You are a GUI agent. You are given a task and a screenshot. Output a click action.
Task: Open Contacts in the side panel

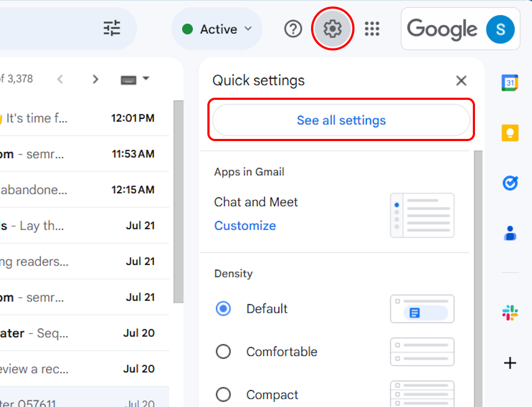click(510, 233)
